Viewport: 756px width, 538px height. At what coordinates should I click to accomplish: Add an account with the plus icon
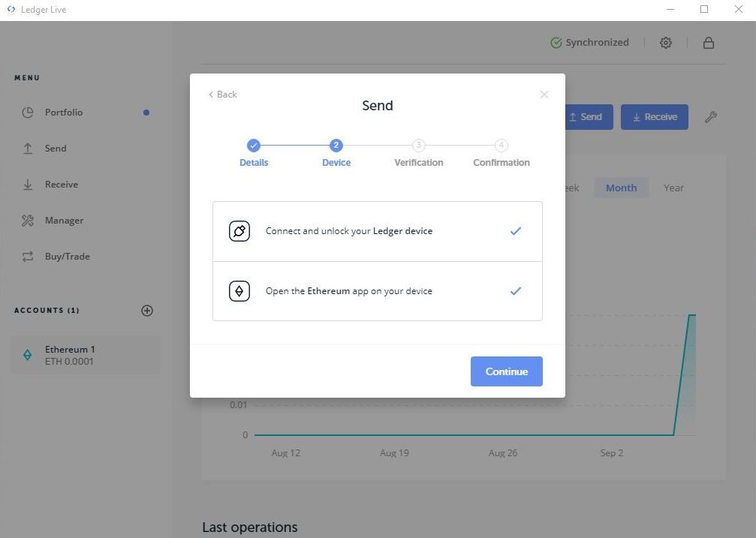tap(147, 311)
